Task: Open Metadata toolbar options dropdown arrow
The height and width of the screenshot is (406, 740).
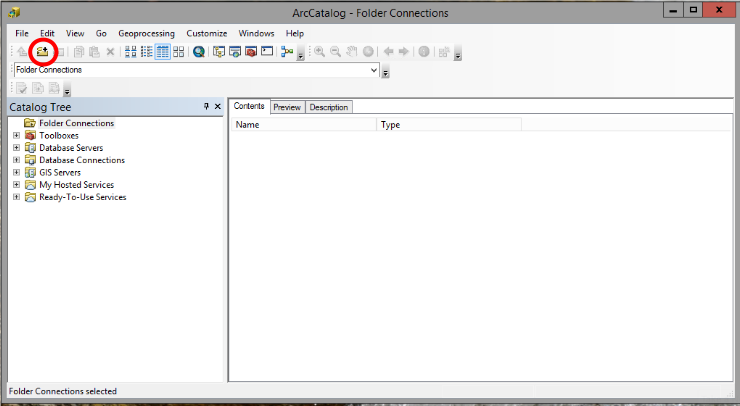Action: tap(67, 91)
